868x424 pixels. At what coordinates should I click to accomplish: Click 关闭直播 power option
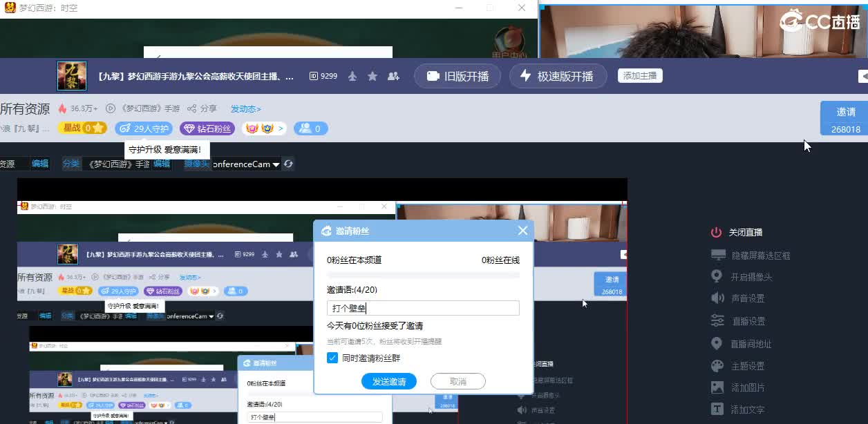737,233
